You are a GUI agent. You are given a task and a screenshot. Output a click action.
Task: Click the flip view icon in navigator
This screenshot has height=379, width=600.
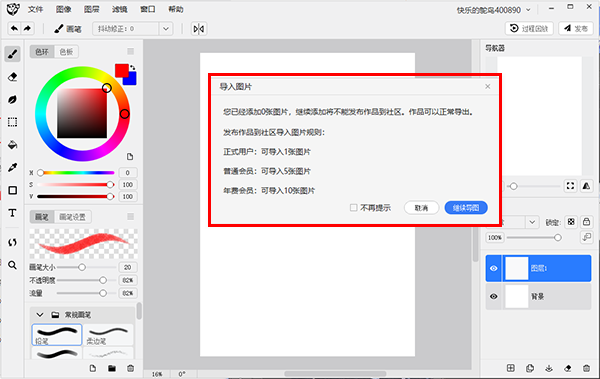click(586, 186)
